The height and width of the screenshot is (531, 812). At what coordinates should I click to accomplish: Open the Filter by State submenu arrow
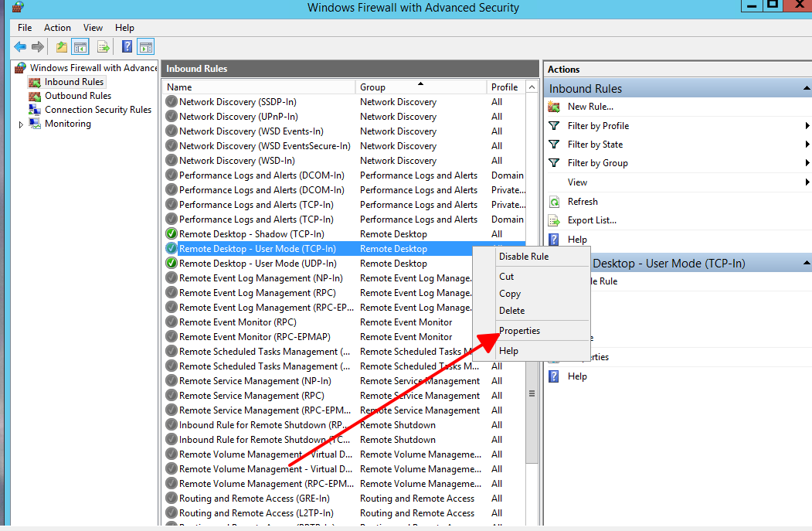(807, 145)
